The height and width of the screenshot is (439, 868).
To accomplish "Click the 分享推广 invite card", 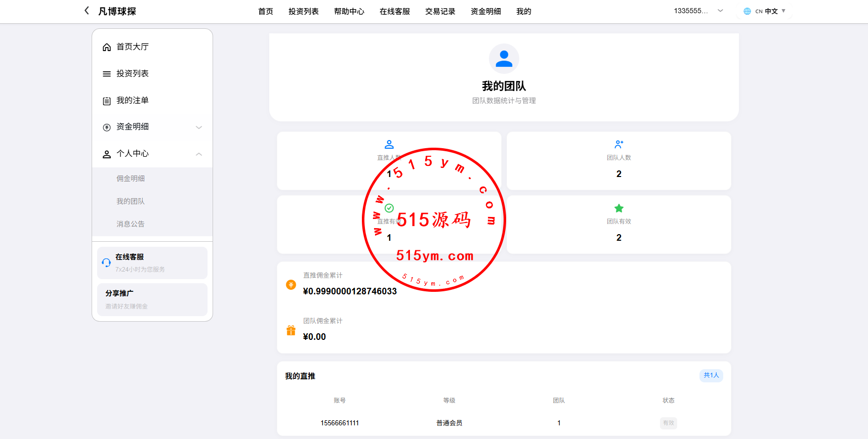I will 152,299.
